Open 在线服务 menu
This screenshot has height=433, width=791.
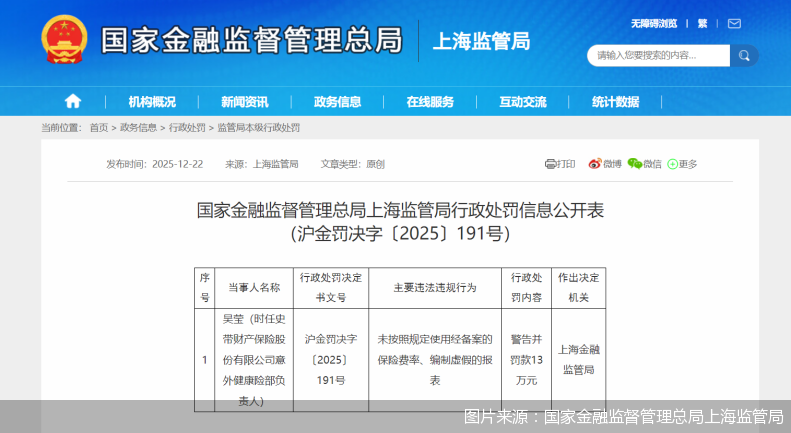[x=430, y=102]
